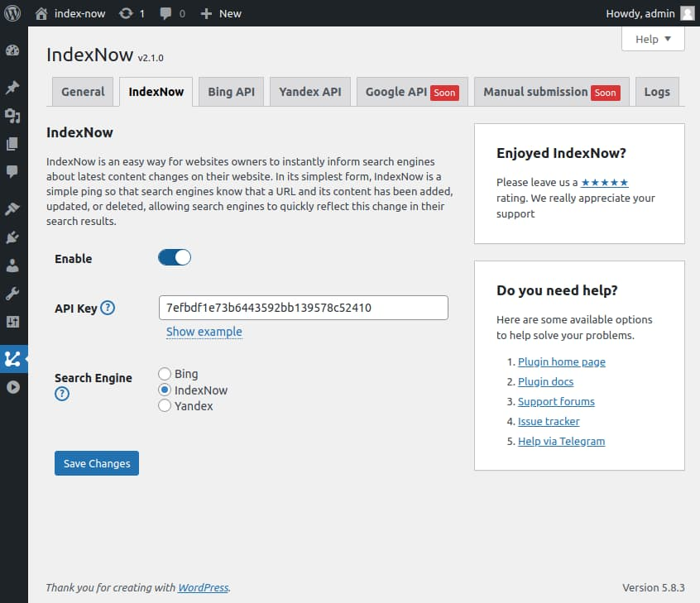This screenshot has width=700, height=603.
Task: Open the Issue tracker link
Action: (549, 421)
